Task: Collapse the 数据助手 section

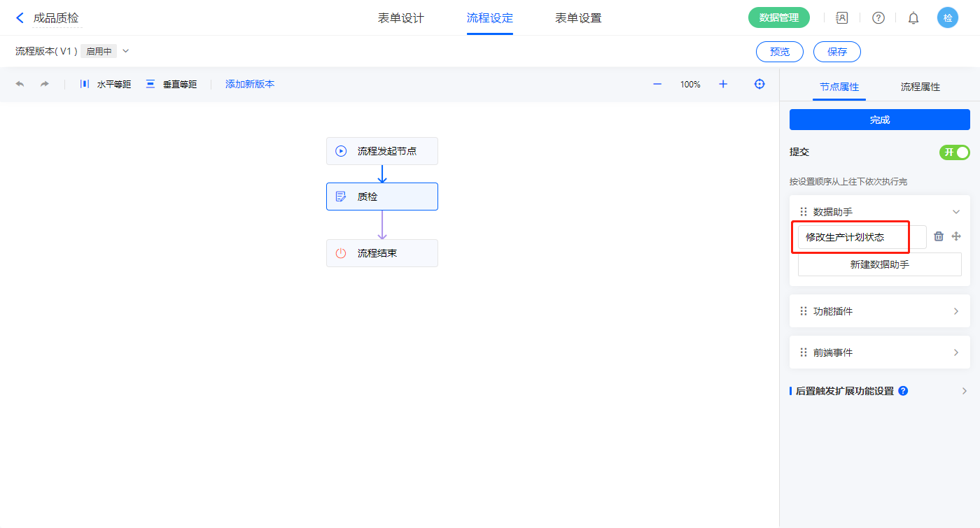Action: [955, 212]
